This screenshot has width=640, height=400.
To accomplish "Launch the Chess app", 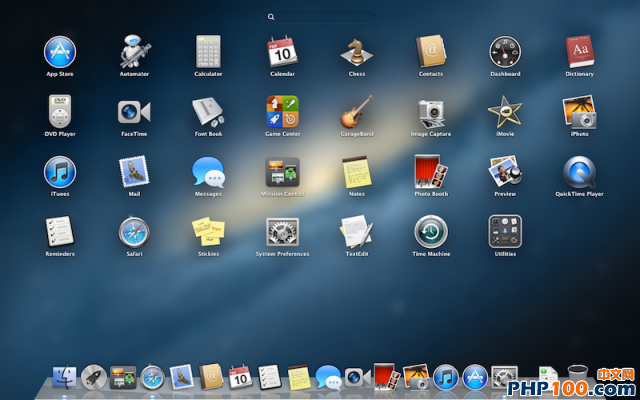I will pyautogui.click(x=357, y=52).
